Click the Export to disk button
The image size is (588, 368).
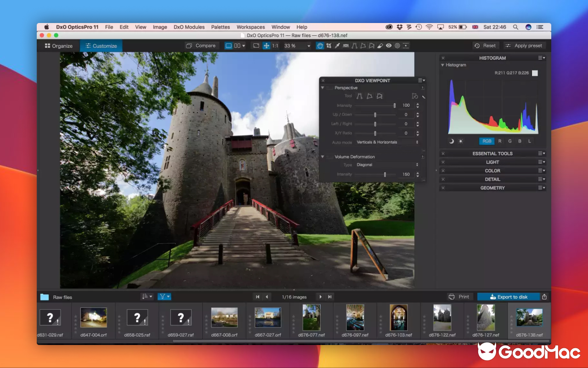(509, 297)
